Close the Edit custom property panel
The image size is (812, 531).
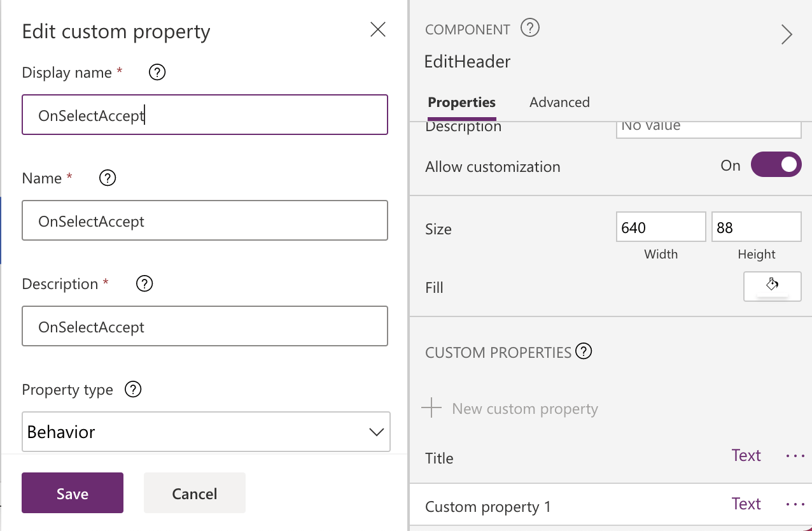(x=378, y=29)
